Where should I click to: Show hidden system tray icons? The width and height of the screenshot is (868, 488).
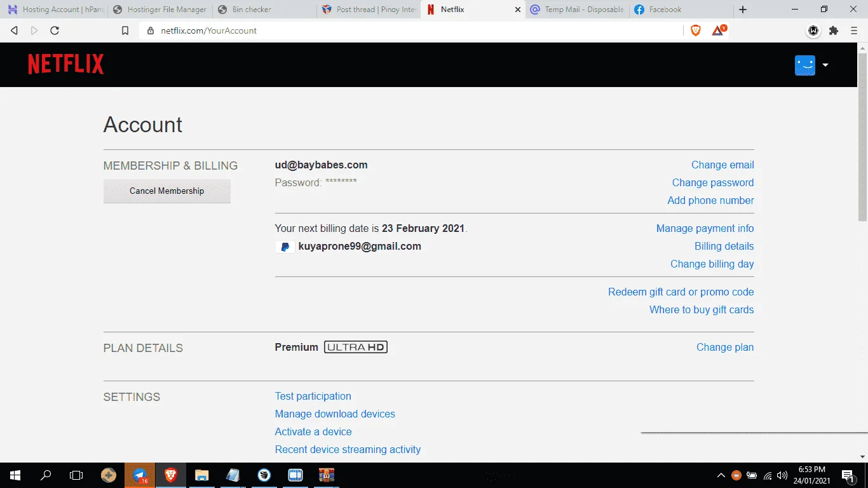(x=721, y=475)
